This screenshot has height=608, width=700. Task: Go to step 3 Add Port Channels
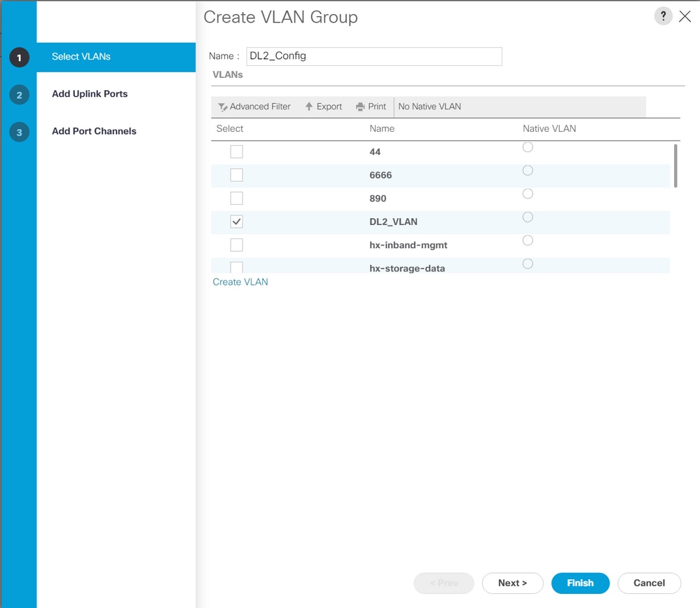(x=94, y=131)
